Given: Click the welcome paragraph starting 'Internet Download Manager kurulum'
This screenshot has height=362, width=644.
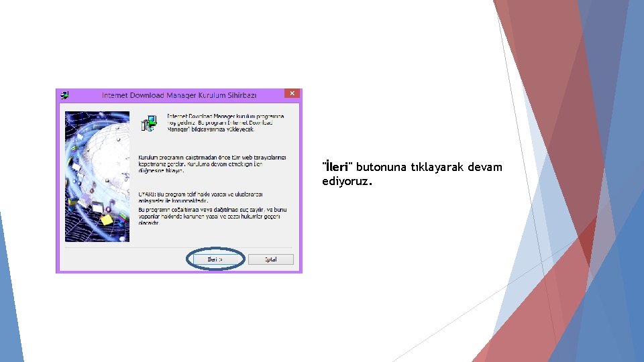Looking at the screenshot, I should pyautogui.click(x=225, y=123).
